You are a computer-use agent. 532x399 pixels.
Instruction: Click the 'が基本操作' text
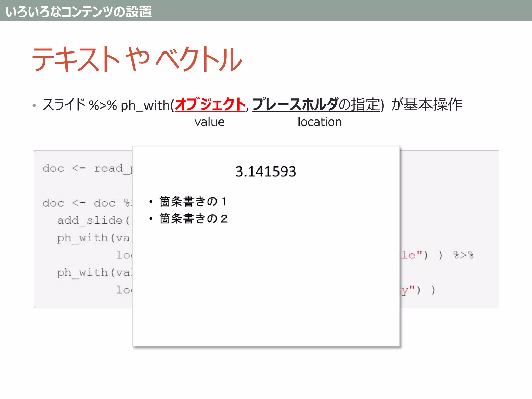pyautogui.click(x=427, y=104)
